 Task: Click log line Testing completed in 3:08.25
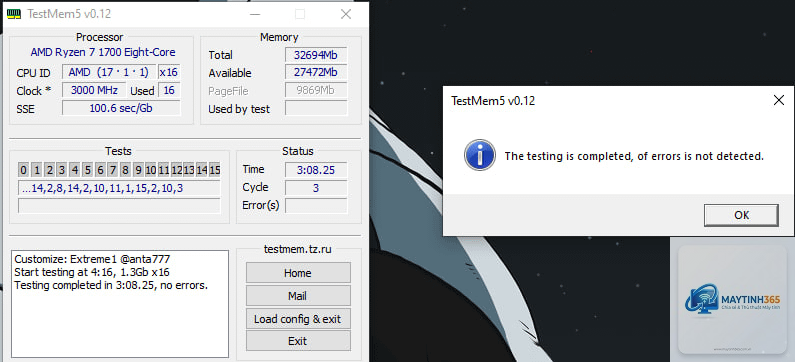click(x=111, y=285)
